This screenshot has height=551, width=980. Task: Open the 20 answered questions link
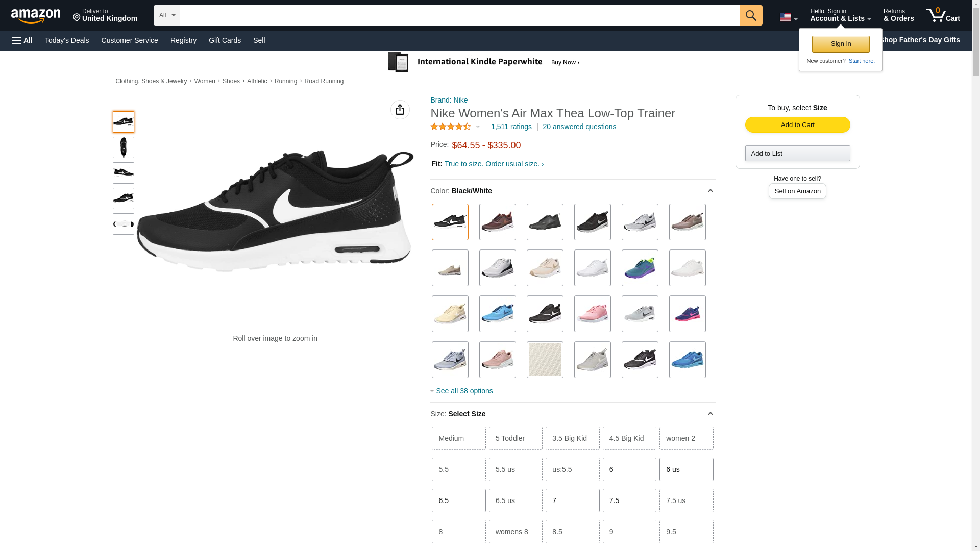coord(579,127)
